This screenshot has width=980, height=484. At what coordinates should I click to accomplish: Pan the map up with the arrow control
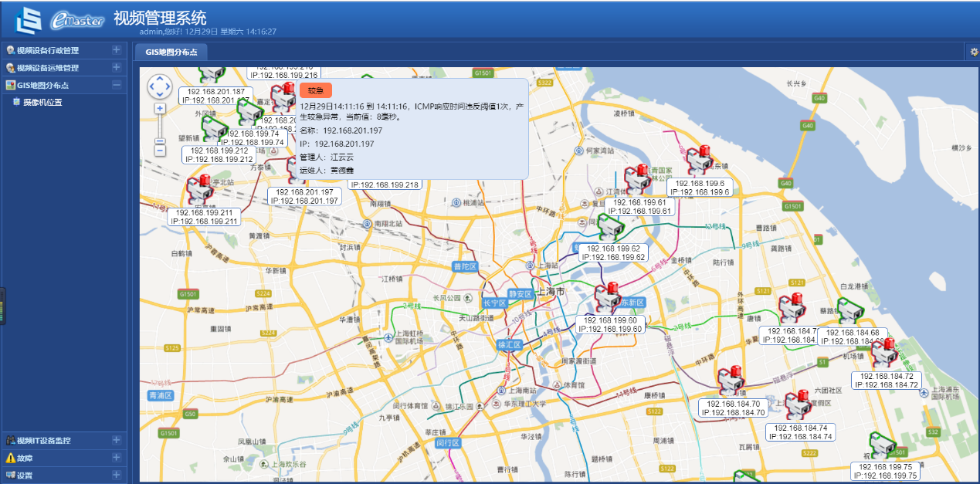pyautogui.click(x=160, y=79)
